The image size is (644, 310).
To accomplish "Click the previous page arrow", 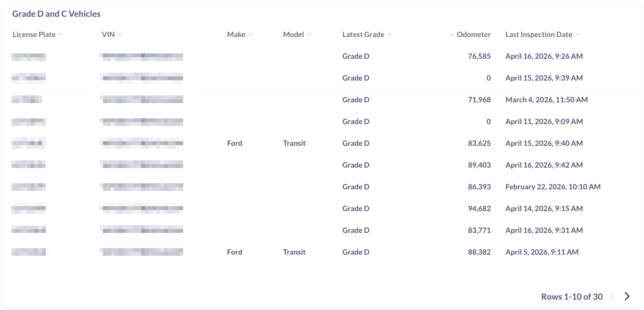I will tap(613, 296).
